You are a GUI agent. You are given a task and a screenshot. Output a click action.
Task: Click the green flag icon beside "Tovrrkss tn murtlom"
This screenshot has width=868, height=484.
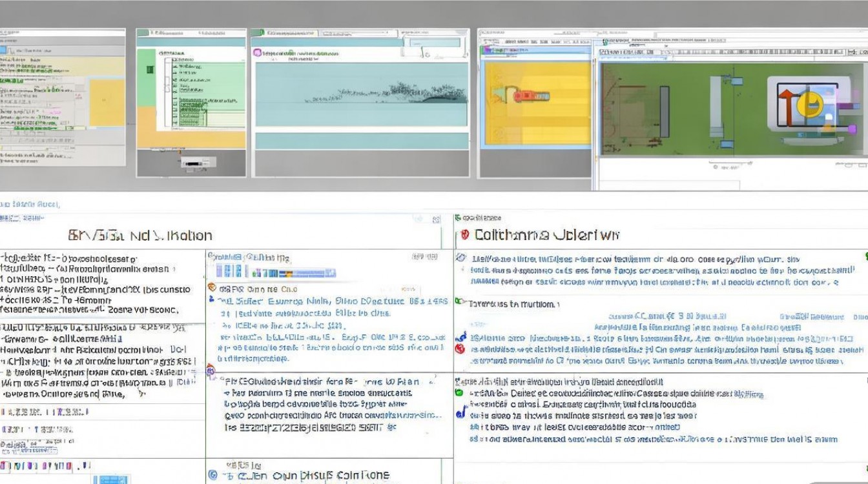coord(459,301)
